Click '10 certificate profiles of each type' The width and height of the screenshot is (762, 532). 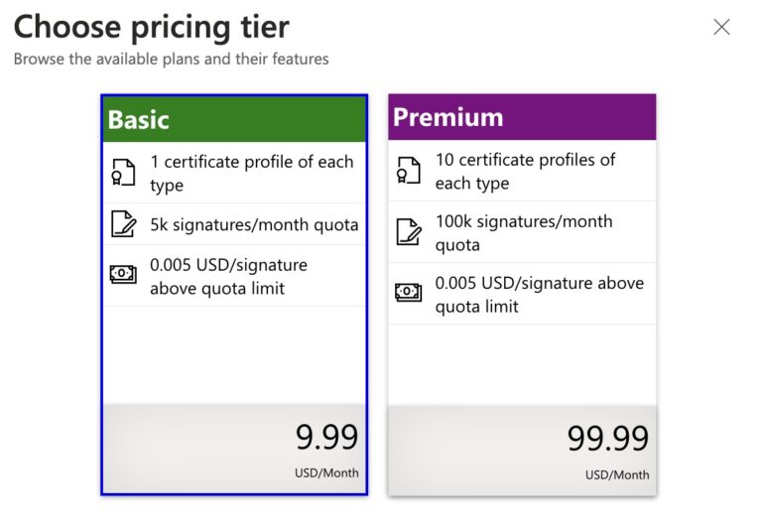[x=525, y=171]
